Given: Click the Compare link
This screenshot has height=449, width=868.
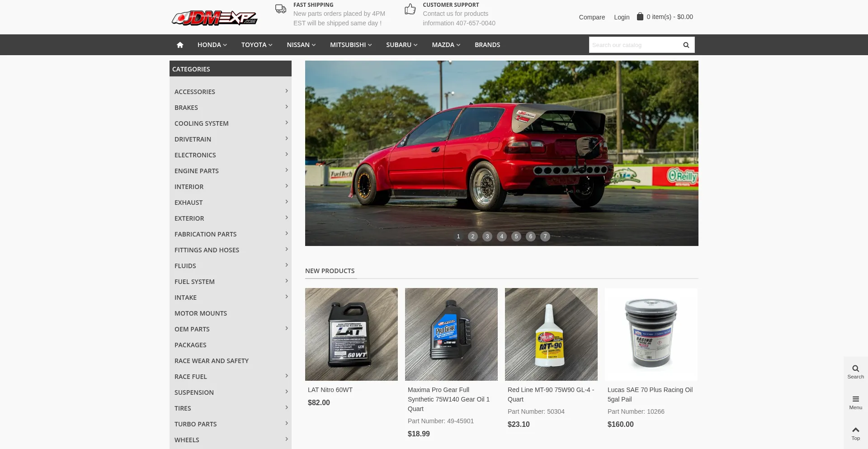Looking at the screenshot, I should [591, 17].
